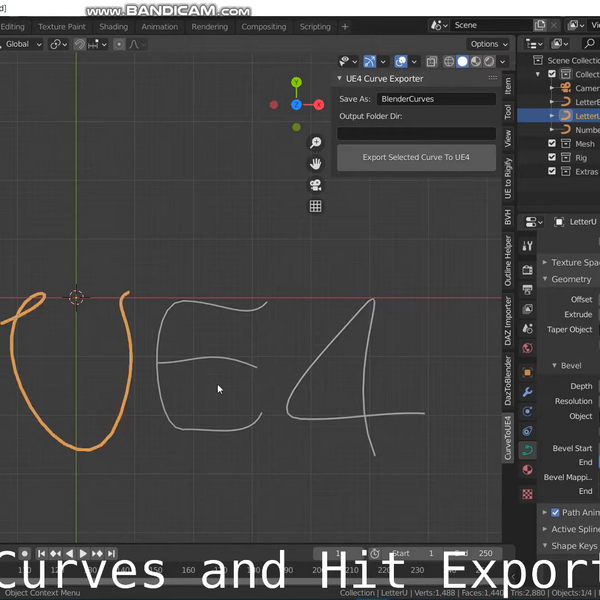Open the Physics properties tab icon
Screen dimensions: 600x600
click(527, 411)
